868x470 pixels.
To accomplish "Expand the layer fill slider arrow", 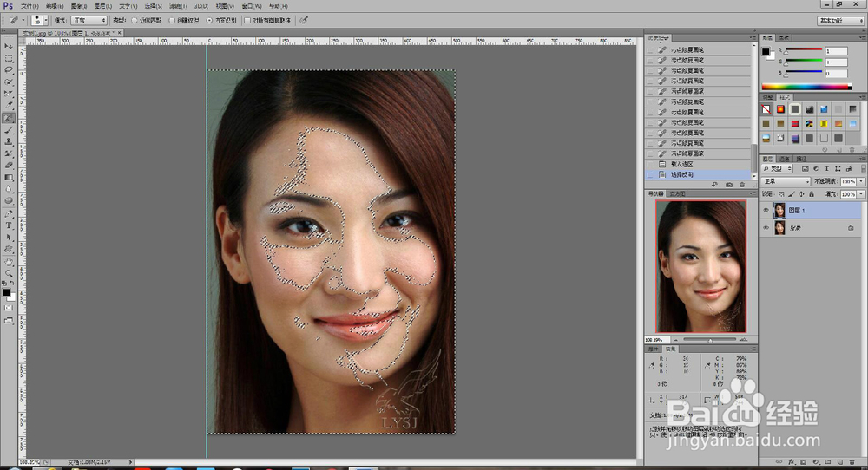I will [861, 194].
